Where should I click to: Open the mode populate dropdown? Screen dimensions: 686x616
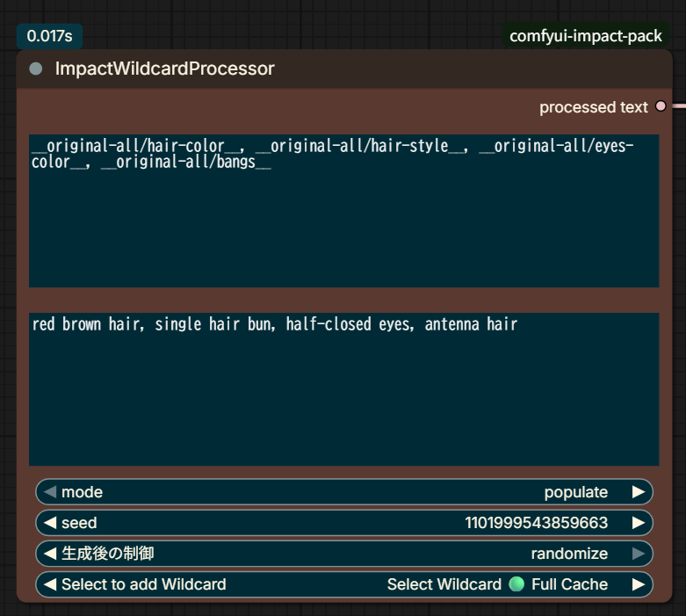point(343,492)
